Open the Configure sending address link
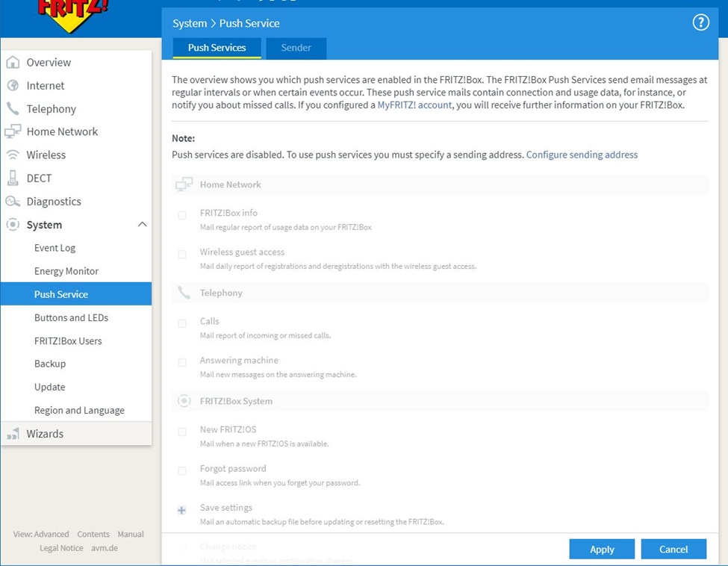Viewport: 728px width, 566px height. point(582,155)
